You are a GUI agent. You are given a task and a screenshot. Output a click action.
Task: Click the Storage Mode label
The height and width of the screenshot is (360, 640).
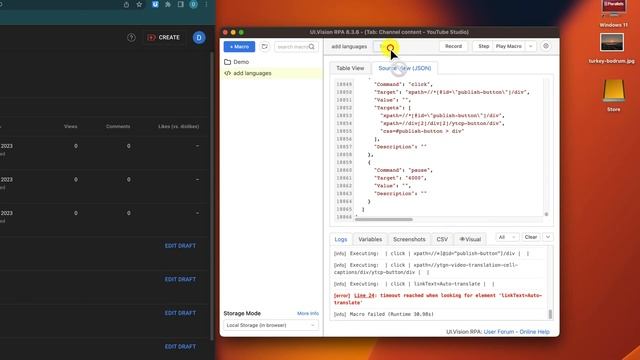(242, 313)
